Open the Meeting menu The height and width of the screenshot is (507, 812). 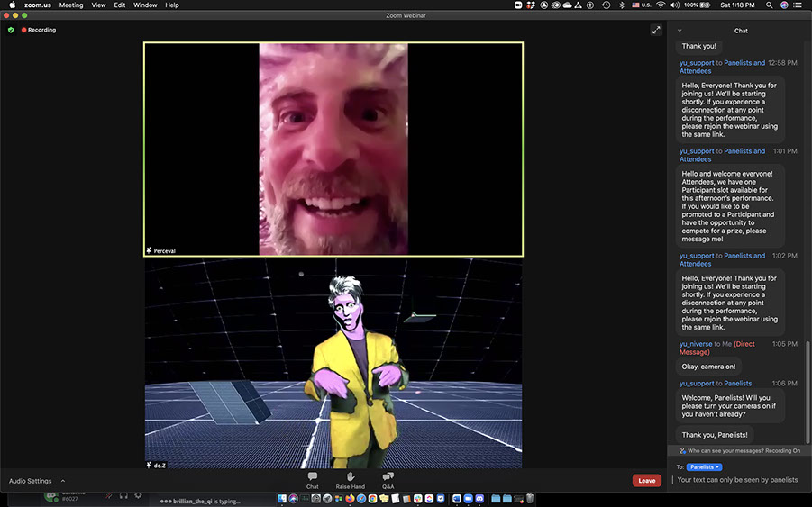pyautogui.click(x=70, y=5)
